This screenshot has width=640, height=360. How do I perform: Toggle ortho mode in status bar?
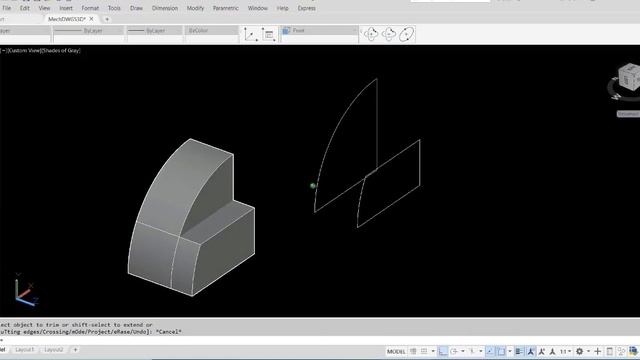click(442, 351)
